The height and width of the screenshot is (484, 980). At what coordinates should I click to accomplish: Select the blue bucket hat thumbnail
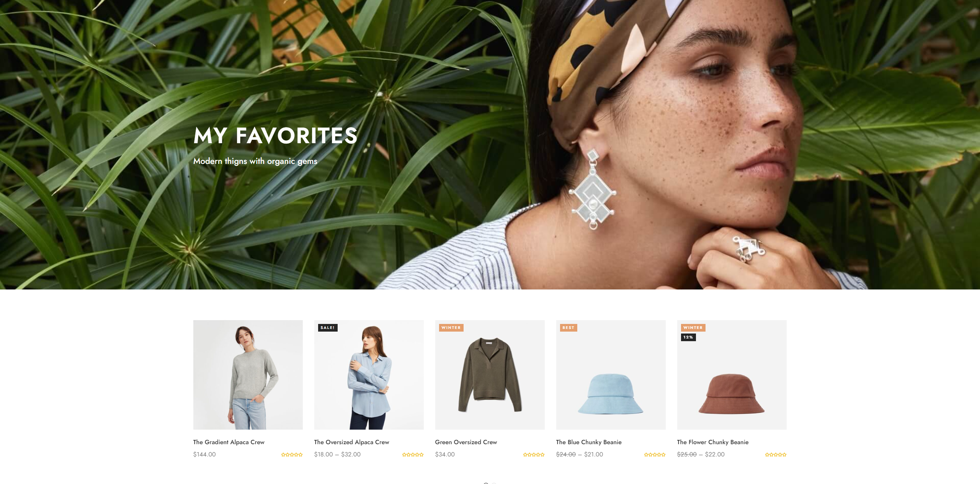click(611, 375)
